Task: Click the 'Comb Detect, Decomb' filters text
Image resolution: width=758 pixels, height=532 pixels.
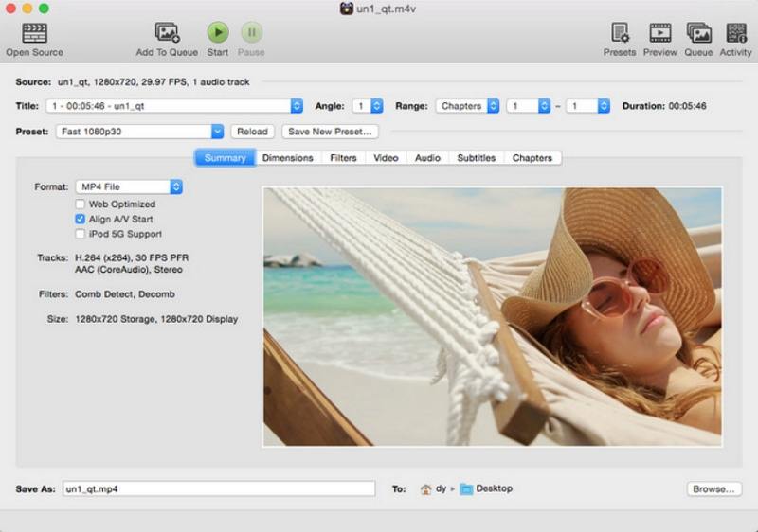Action: click(x=125, y=294)
